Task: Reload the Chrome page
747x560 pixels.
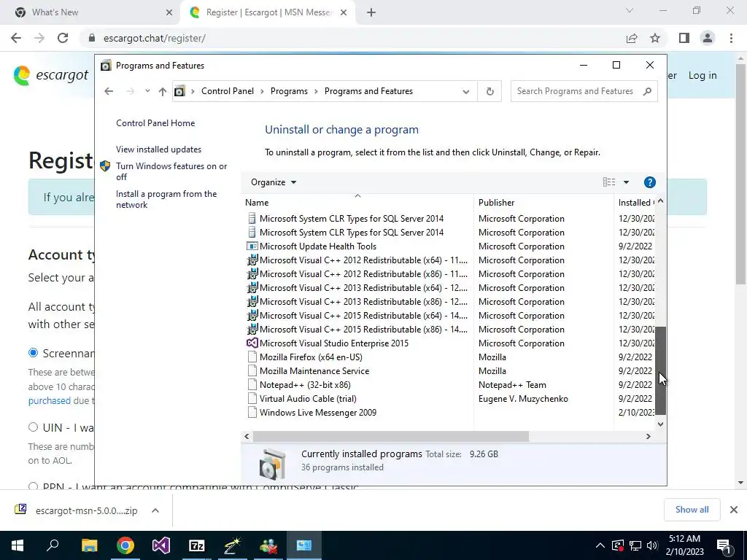Action: pos(63,38)
